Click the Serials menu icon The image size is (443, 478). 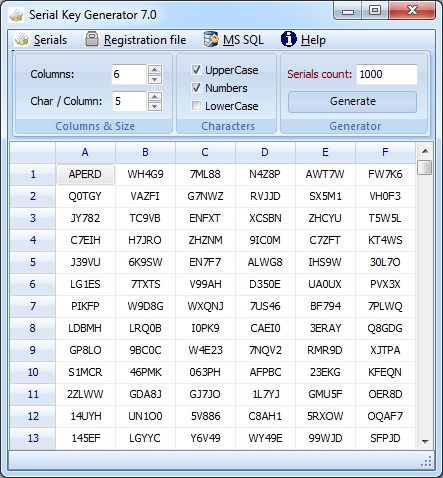[x=22, y=40]
